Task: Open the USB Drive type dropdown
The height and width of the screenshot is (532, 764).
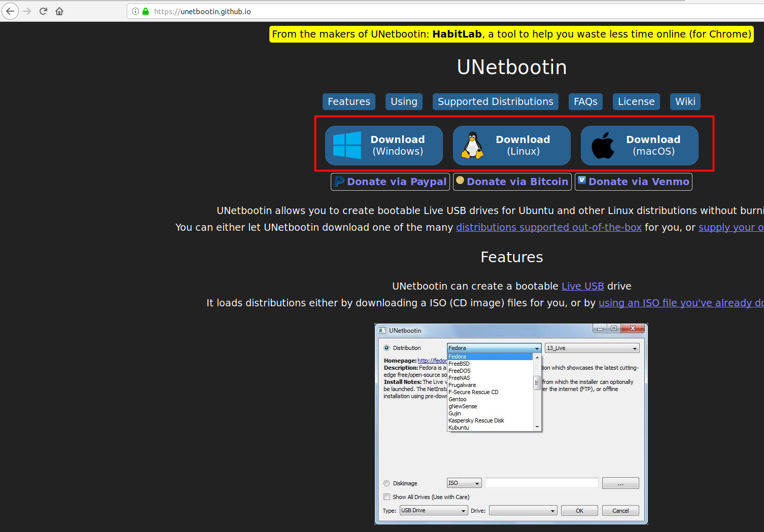Action: 434,511
